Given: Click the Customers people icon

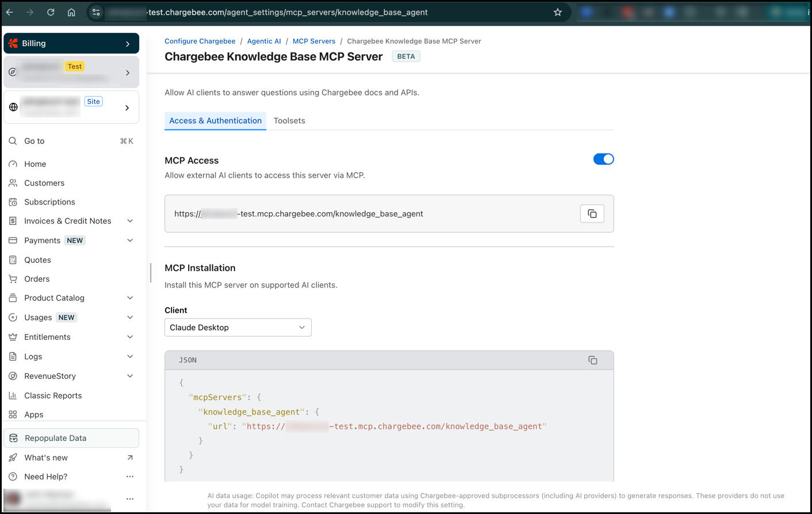Looking at the screenshot, I should (x=13, y=183).
